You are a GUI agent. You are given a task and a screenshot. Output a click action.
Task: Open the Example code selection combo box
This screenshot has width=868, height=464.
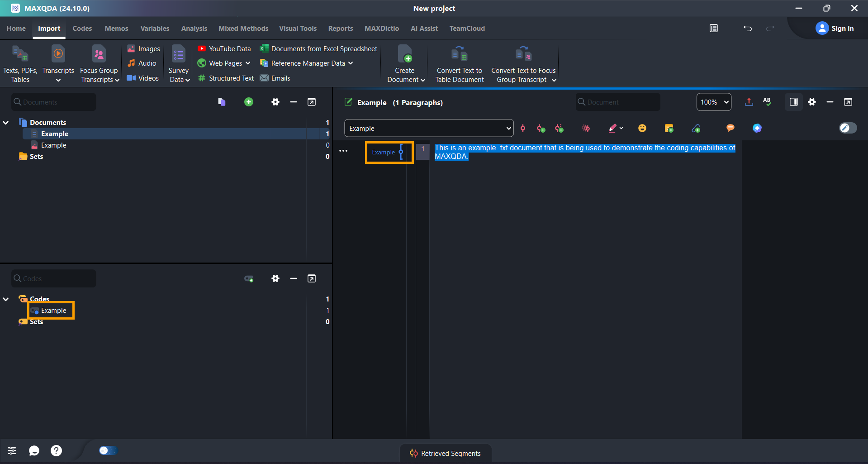tap(428, 129)
